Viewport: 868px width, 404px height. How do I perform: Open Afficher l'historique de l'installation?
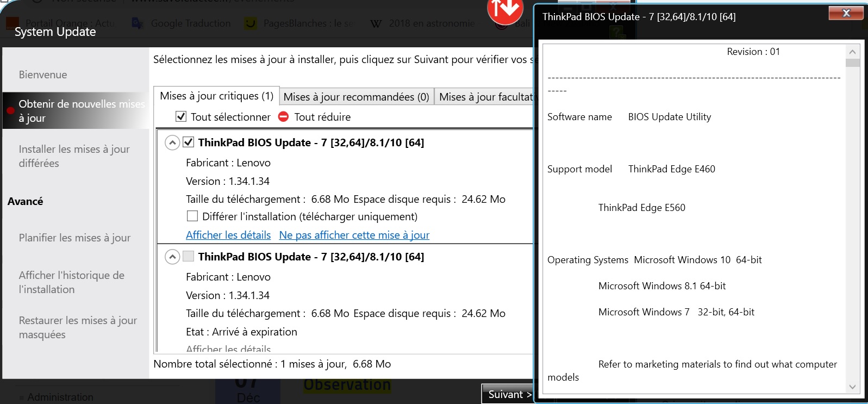tap(71, 282)
